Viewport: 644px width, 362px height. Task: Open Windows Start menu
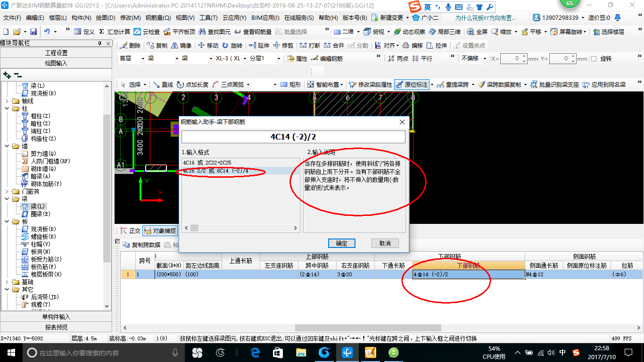11,352
